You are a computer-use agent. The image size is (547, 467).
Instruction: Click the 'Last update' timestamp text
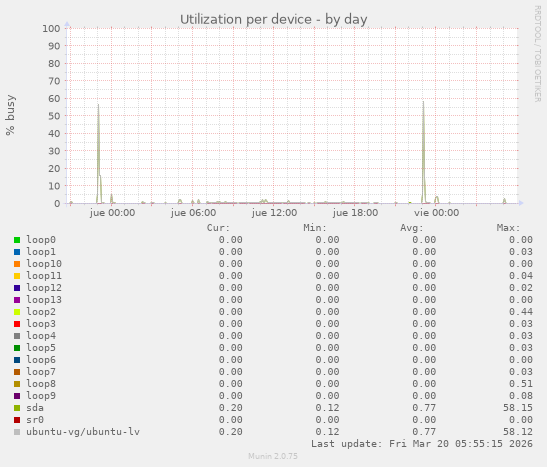point(422,444)
